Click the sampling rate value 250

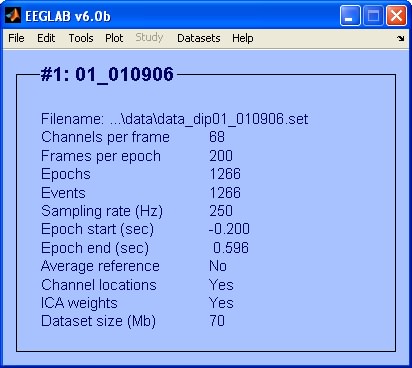pyautogui.click(x=221, y=211)
